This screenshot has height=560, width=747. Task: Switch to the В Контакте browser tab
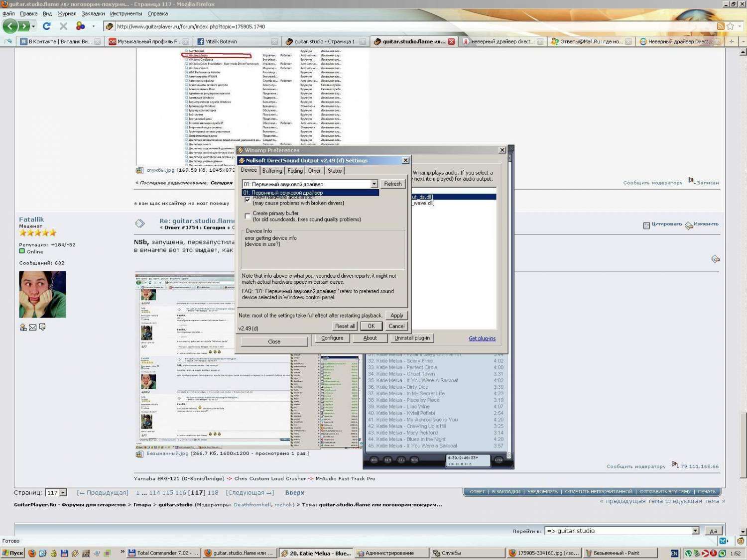[x=60, y=41]
